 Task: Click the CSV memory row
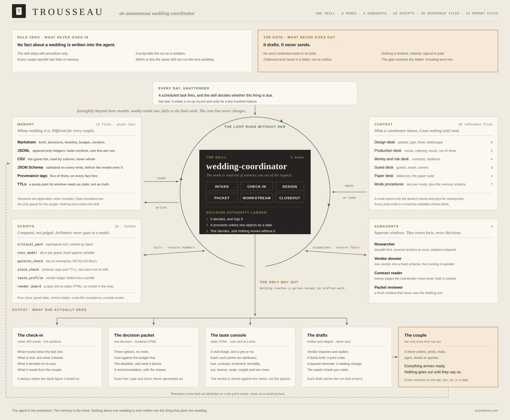tap(56, 159)
